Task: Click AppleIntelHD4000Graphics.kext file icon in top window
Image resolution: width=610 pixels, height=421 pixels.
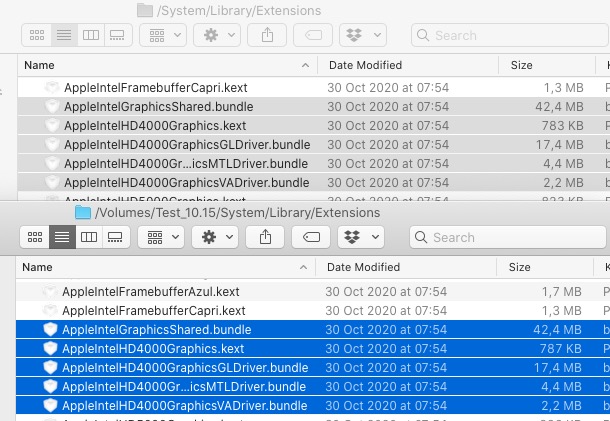Action: click(52, 125)
